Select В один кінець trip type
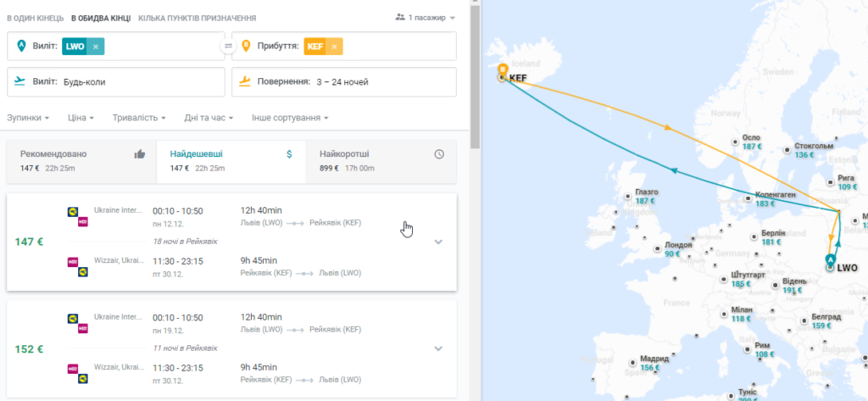868x401 pixels. (x=35, y=19)
